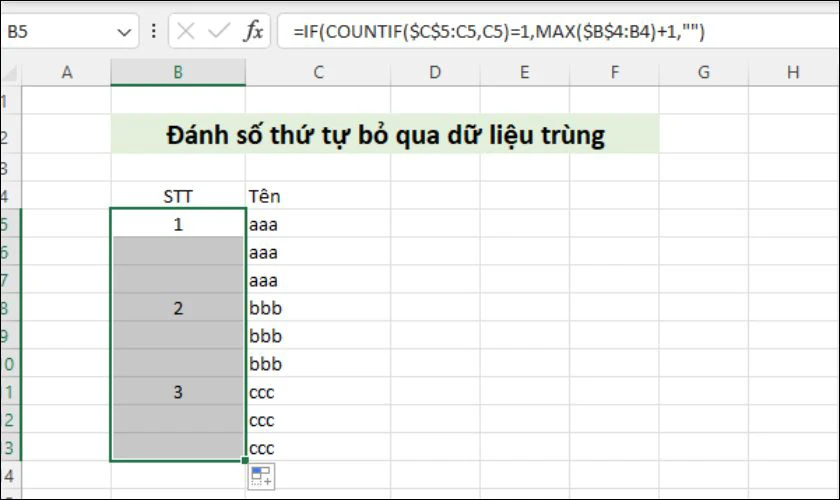840x500 pixels.
Task: Select cell B8 containing 2
Action: (x=178, y=308)
